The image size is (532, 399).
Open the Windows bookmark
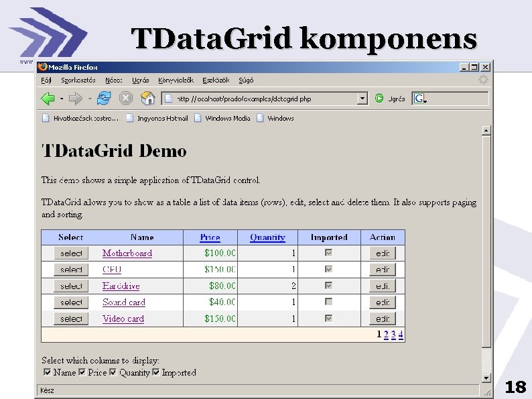275,118
